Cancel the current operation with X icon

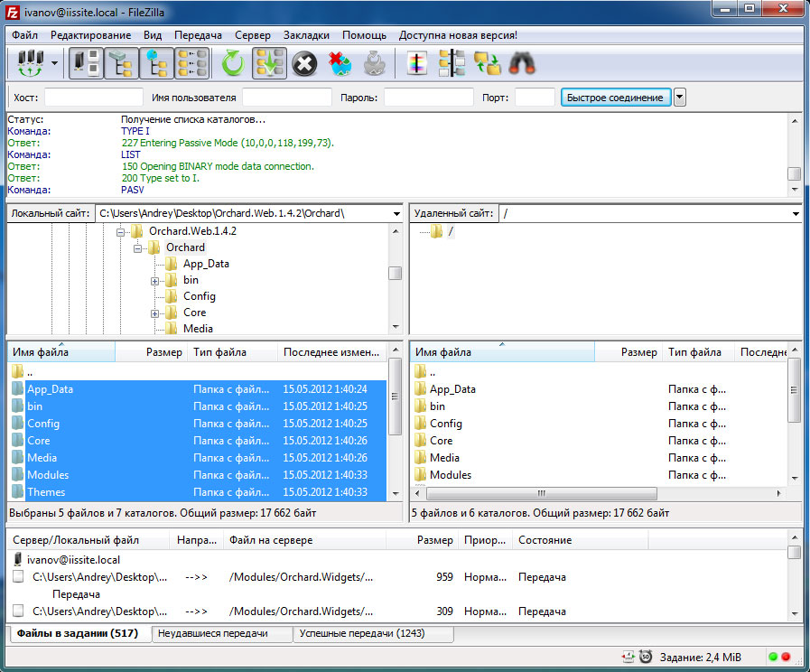305,63
